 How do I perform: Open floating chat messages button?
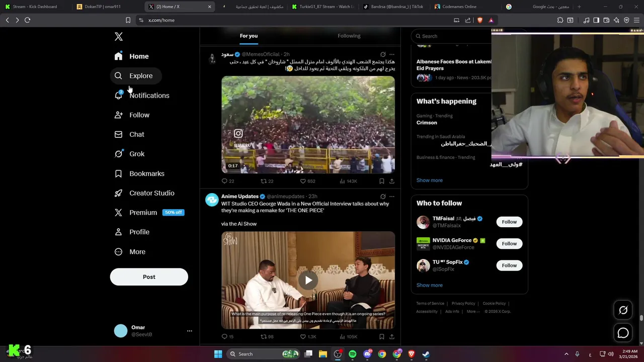point(623,333)
